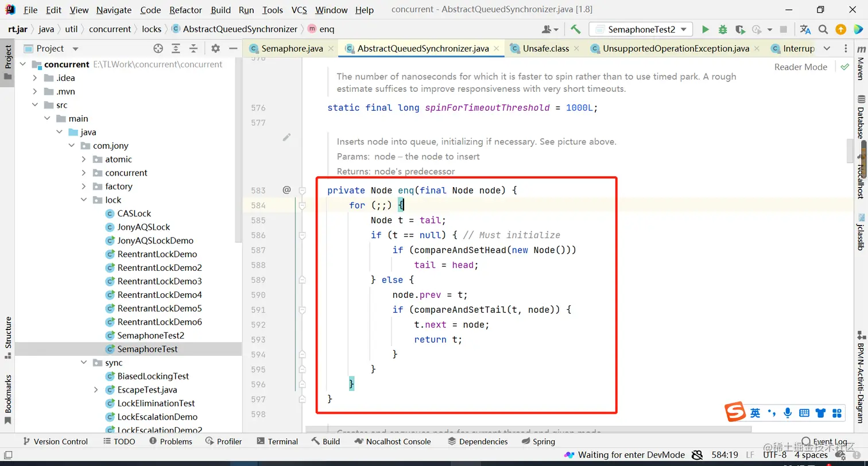Select opened file target icon in Project panel
This screenshot has width=868, height=466.
158,49
